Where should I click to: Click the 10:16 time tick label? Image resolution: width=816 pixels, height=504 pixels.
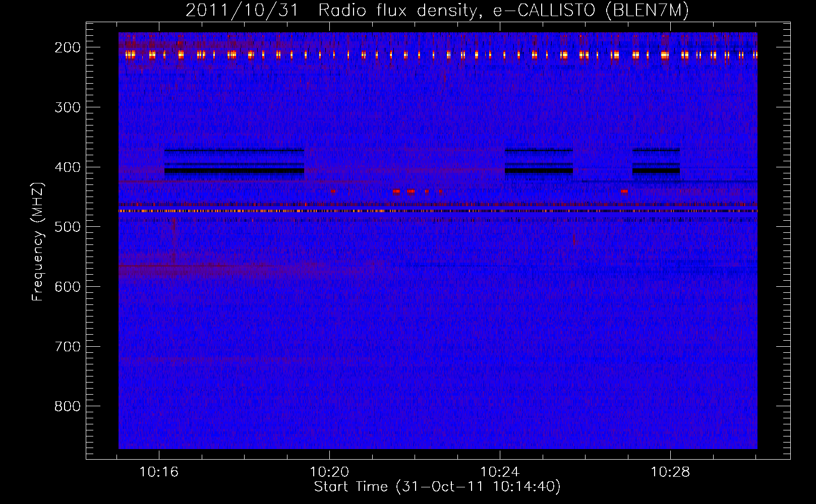[x=159, y=472]
